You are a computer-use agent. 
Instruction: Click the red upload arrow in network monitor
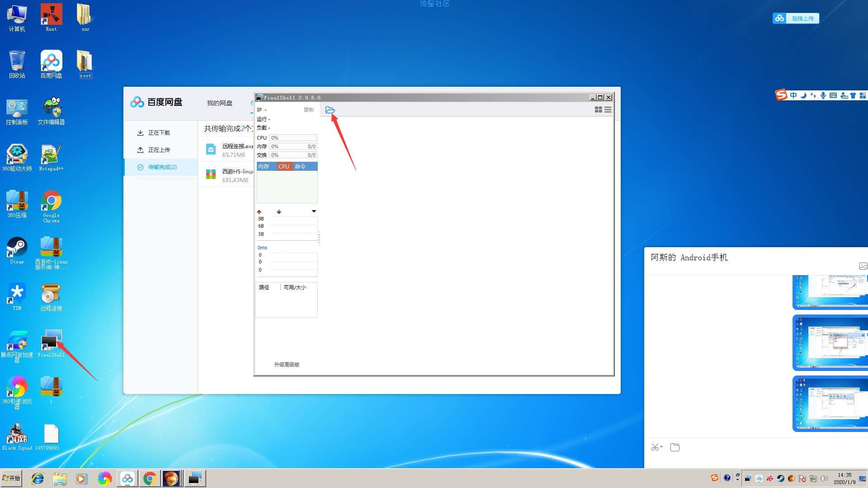tap(259, 212)
